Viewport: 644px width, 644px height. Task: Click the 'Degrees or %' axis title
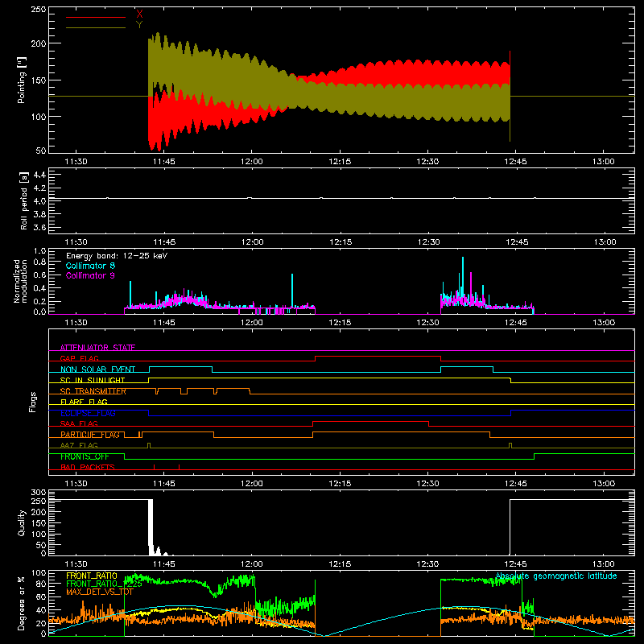(22, 603)
